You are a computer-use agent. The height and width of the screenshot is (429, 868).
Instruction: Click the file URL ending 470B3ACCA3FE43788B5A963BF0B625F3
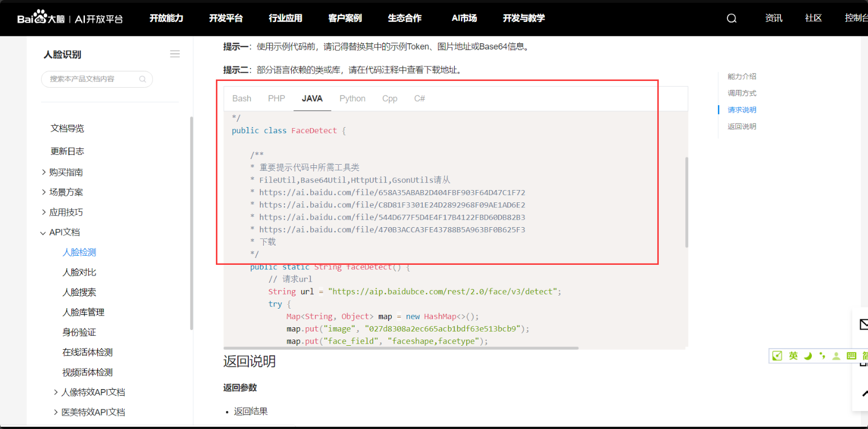click(392, 229)
